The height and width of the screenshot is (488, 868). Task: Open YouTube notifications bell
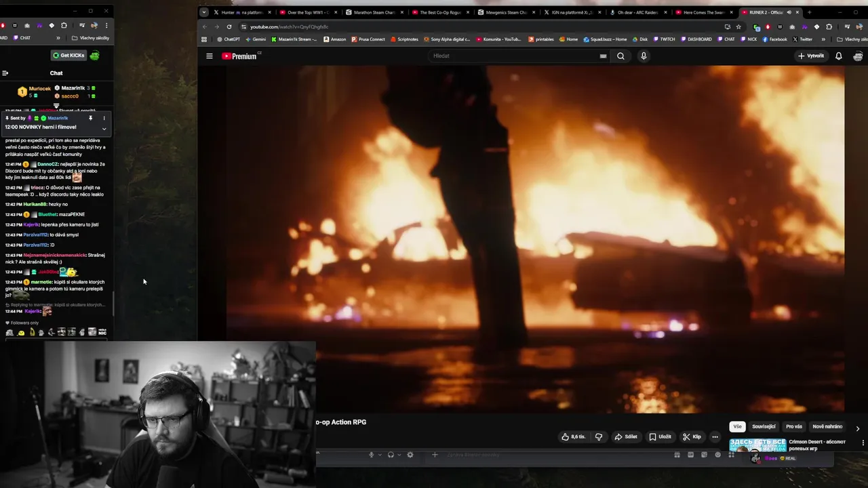click(x=839, y=56)
